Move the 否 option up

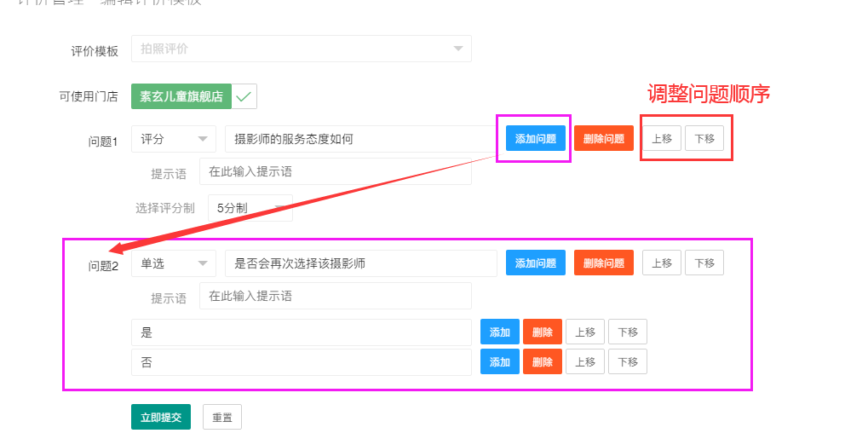584,361
